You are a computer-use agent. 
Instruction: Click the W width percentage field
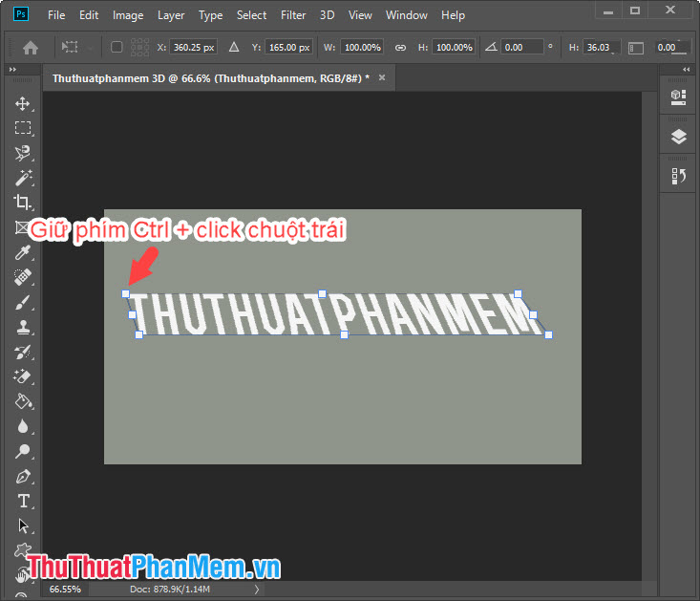[x=363, y=48]
